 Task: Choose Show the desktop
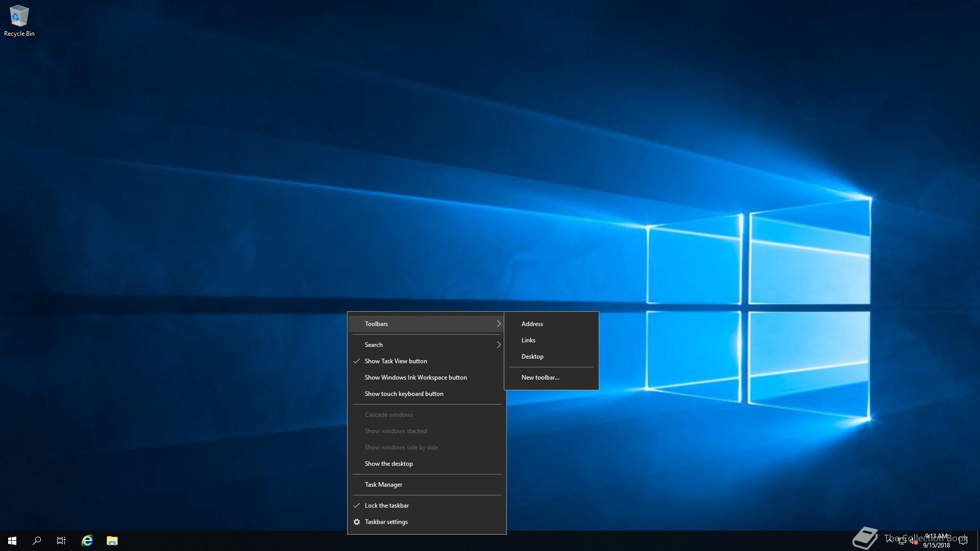[x=427, y=464]
